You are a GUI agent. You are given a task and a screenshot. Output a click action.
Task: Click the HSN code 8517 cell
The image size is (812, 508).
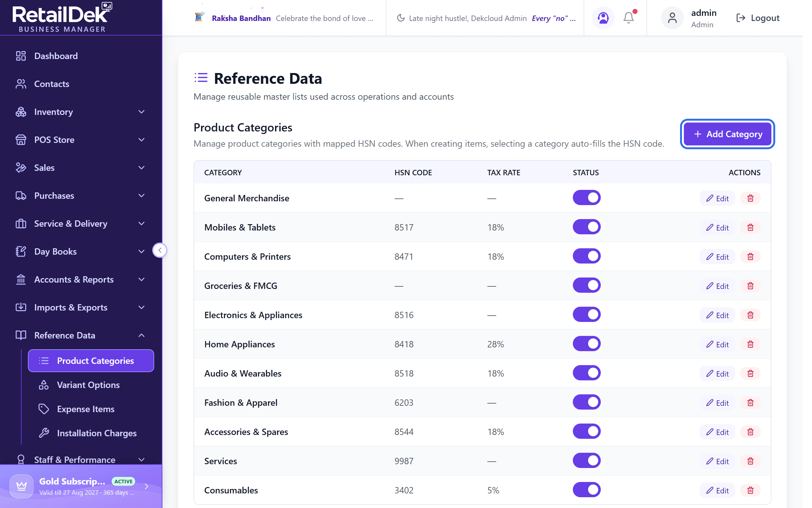click(404, 227)
